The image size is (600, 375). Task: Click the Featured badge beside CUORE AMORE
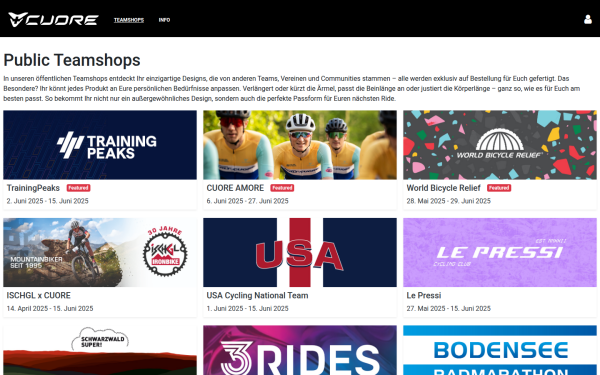pos(282,188)
